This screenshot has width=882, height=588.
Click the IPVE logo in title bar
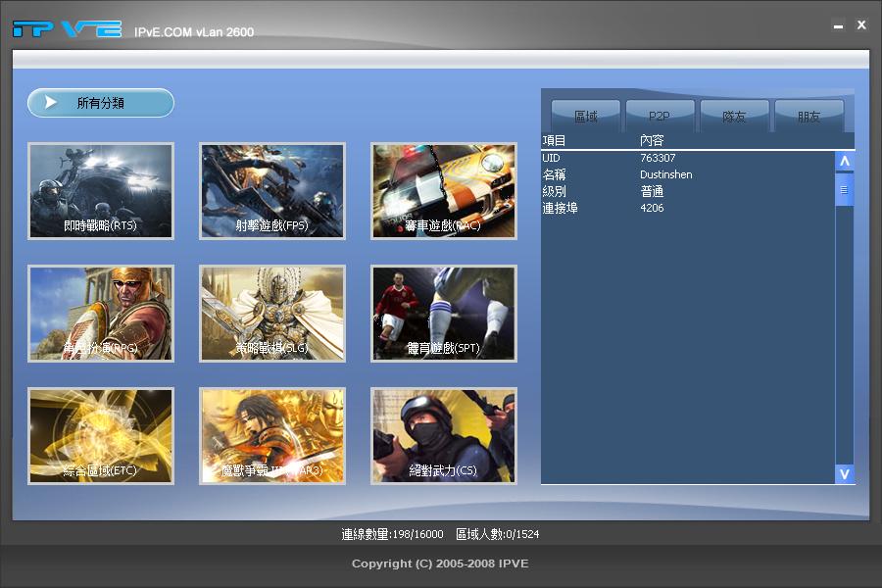(x=67, y=28)
